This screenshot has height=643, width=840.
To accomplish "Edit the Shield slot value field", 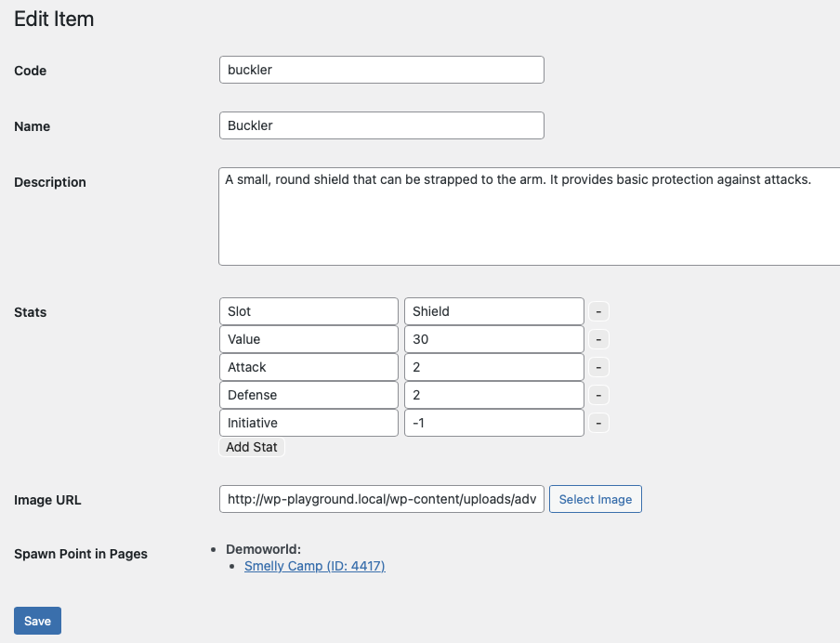I will [x=493, y=311].
